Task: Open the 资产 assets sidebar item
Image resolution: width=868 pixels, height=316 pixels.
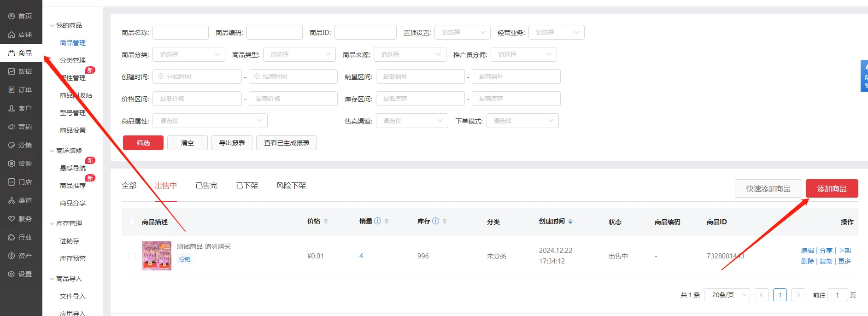Action: (x=21, y=256)
